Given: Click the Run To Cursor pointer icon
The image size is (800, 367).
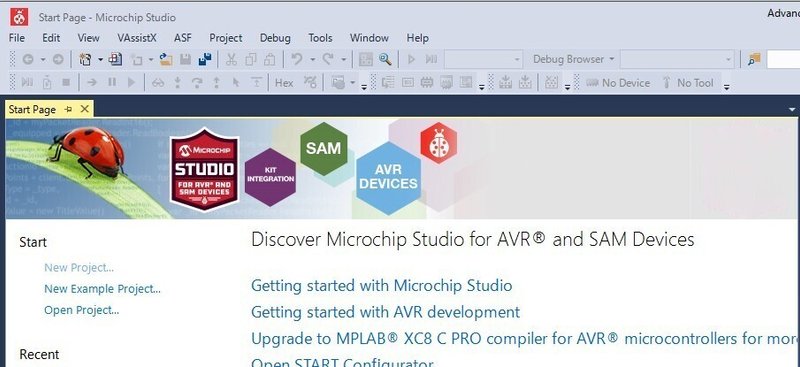Looking at the screenshot, I should (x=236, y=82).
